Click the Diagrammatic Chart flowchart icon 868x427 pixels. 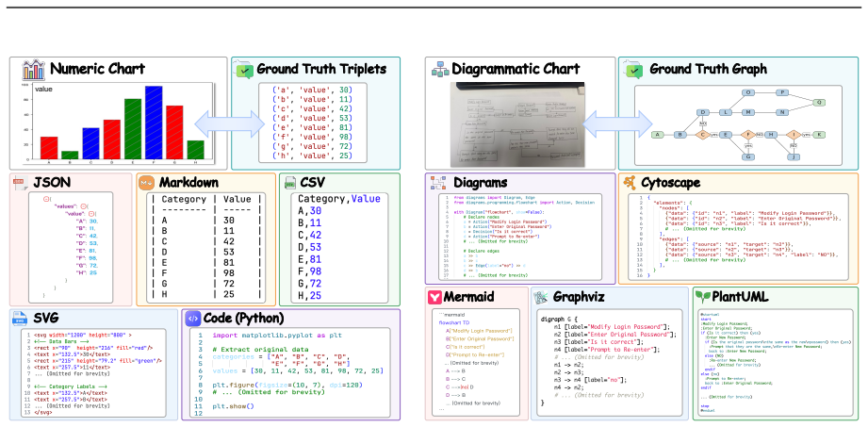click(440, 69)
